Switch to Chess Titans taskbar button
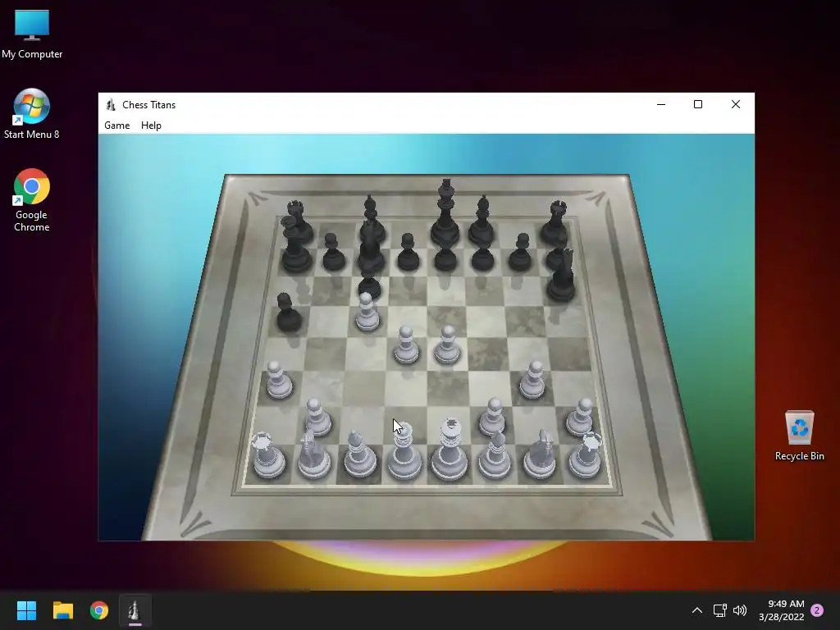Screen dimensions: 840x630 pyautogui.click(x=135, y=610)
